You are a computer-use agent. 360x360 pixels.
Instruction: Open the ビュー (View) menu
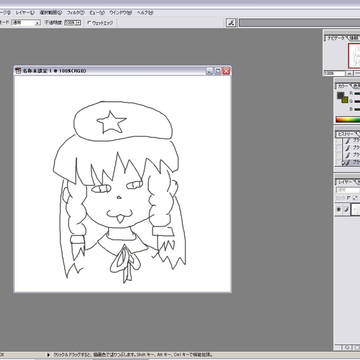(97, 13)
